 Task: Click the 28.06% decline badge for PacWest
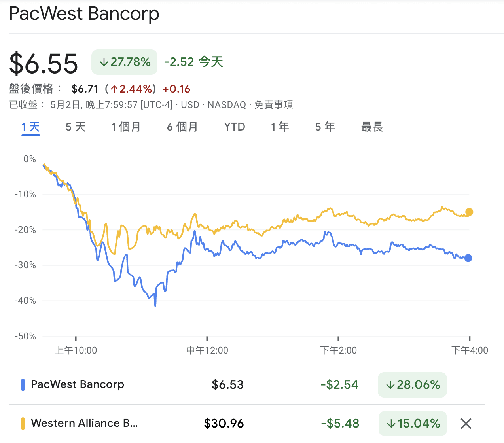click(412, 385)
